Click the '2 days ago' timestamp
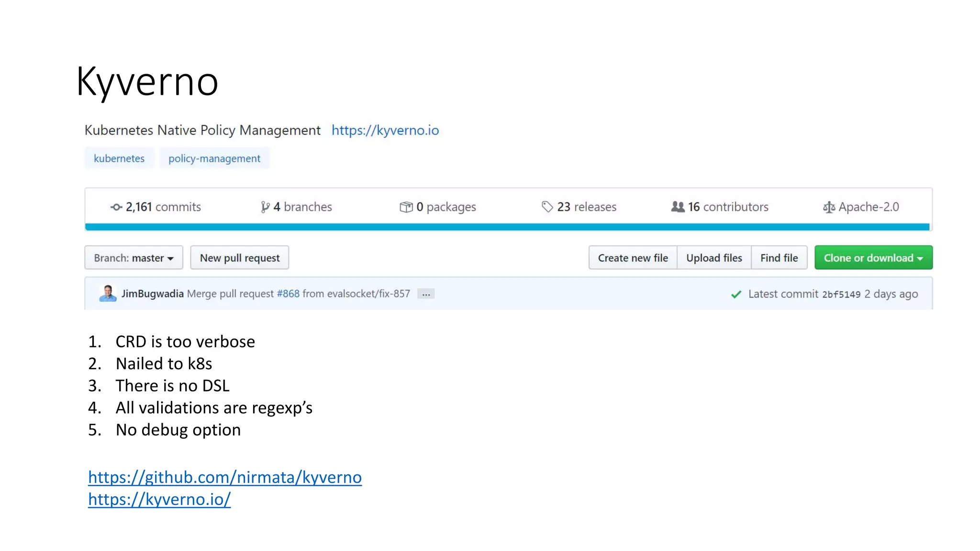The image size is (980, 551). coord(891,294)
